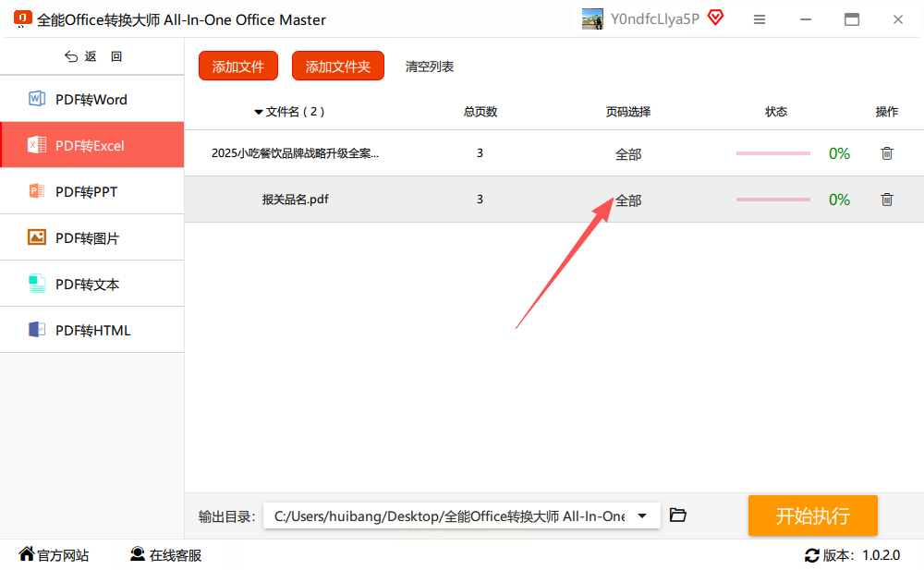Viewport: 924px width, 570px height.
Task: Switch to PDF转HTML conversion
Action: point(91,330)
